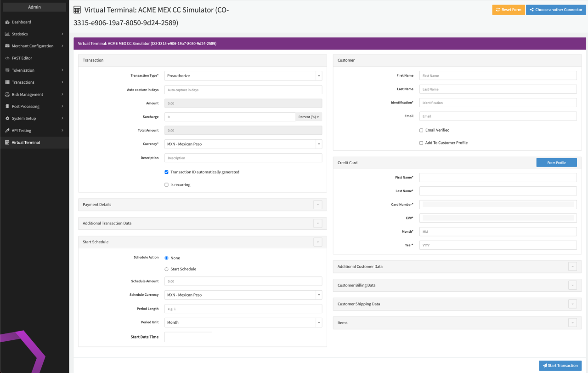Open the Surcharge Percent (%) unit dropdown
The image size is (588, 373).
(x=309, y=117)
